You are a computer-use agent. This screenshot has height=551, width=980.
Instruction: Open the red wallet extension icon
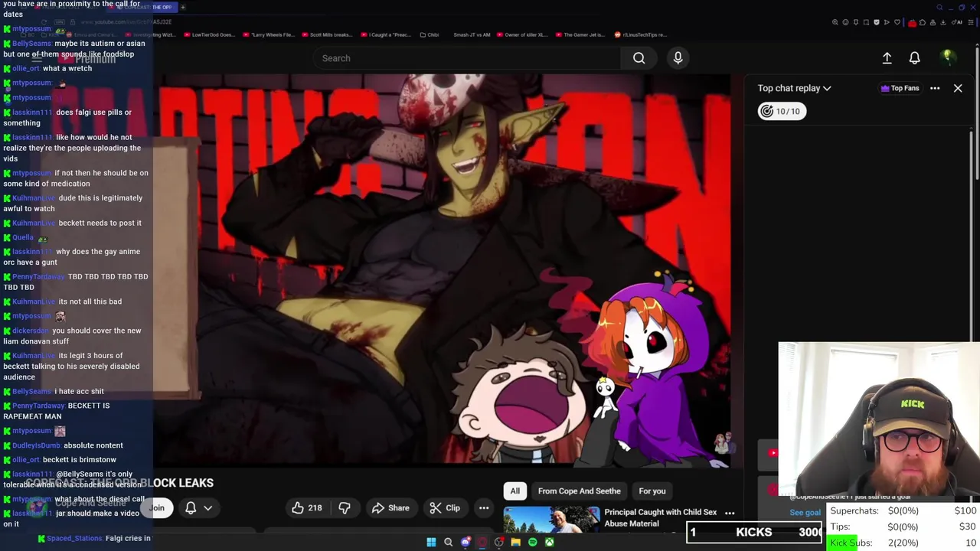pos(912,23)
